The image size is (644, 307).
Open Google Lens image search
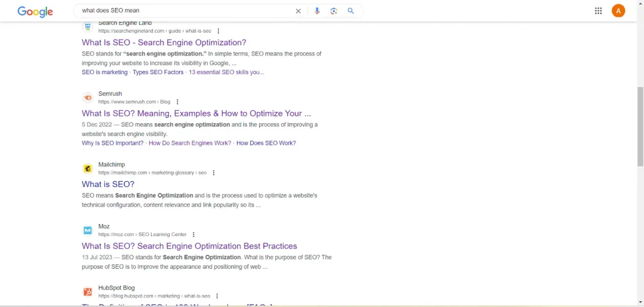(x=333, y=11)
